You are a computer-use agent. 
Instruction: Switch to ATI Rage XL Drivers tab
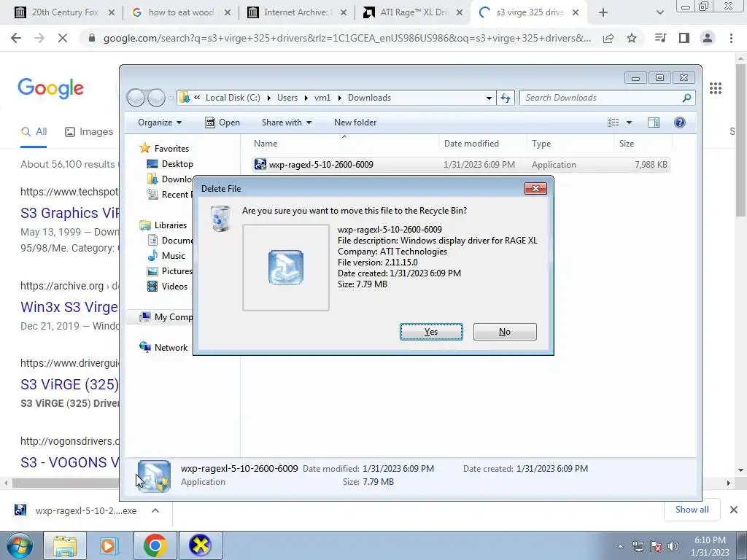(414, 12)
